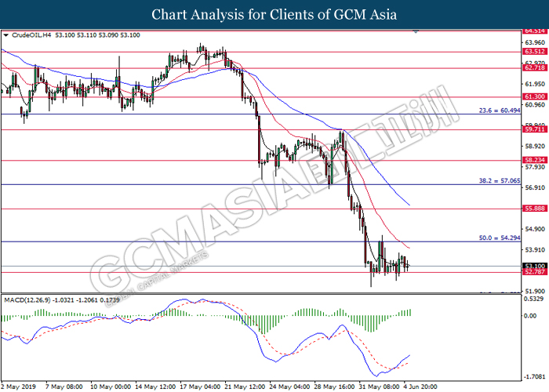
Task: Click the 7 May 08:00 time label
Action: [x=64, y=387]
